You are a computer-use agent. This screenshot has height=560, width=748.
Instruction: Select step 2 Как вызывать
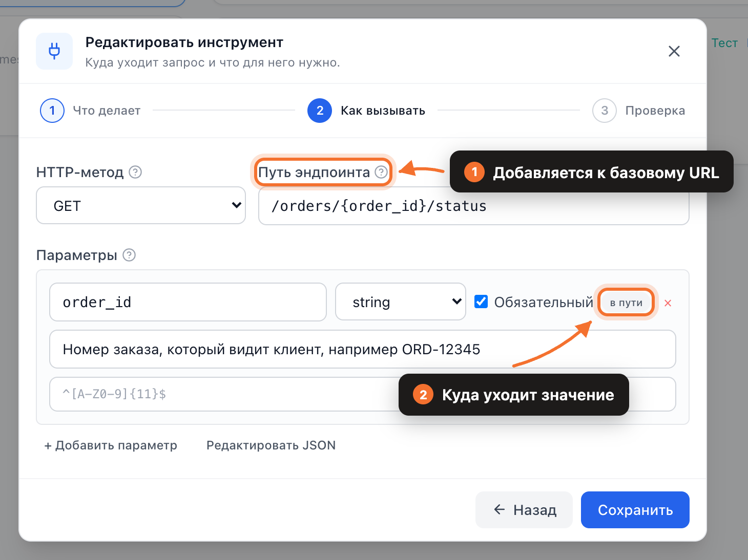pos(366,111)
